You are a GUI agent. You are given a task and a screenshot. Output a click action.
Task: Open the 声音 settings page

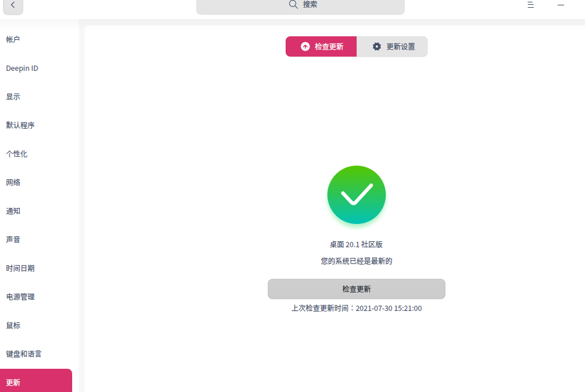pos(13,239)
